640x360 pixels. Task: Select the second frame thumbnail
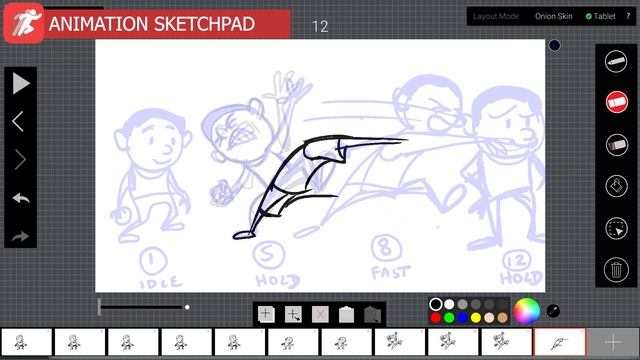80,342
